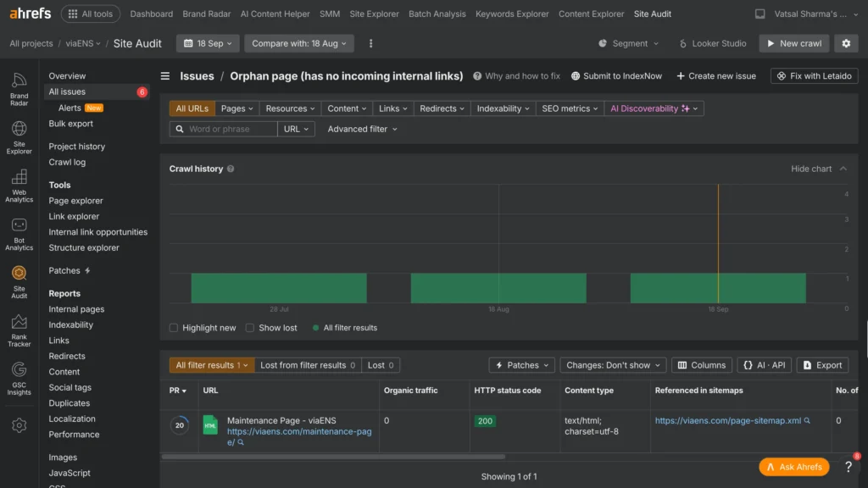The height and width of the screenshot is (488, 868).
Task: Open Rank Tracker sidebar icon
Action: 19,330
